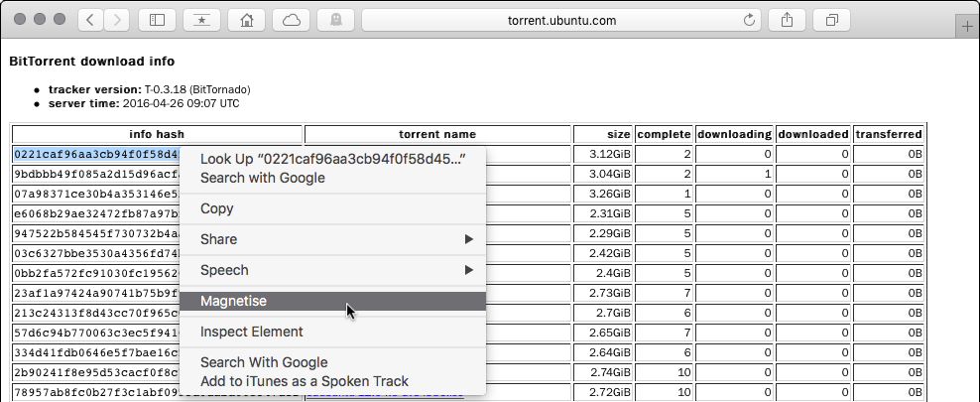This screenshot has width=980, height=402.
Task: Click hash starting with 213c24313f8d43cc70f9
Action: click(x=97, y=313)
